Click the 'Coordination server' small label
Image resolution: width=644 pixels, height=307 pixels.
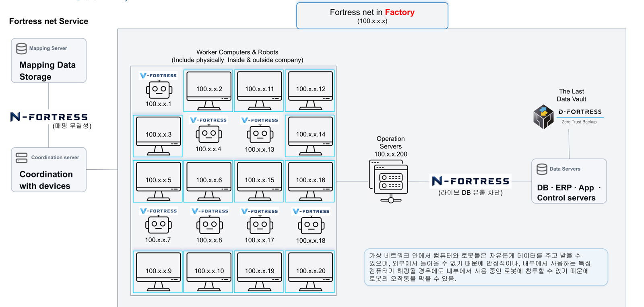coord(55,157)
